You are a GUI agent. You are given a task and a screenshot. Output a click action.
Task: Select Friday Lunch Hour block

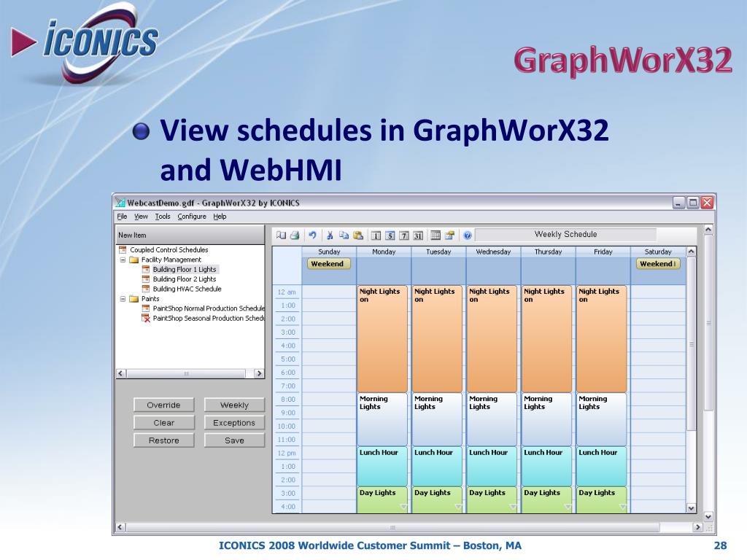[602, 466]
